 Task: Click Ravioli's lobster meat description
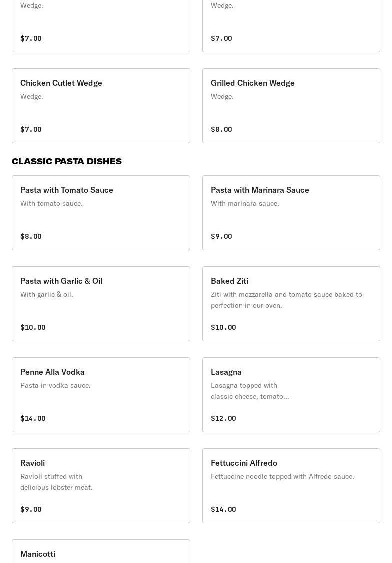pos(56,482)
